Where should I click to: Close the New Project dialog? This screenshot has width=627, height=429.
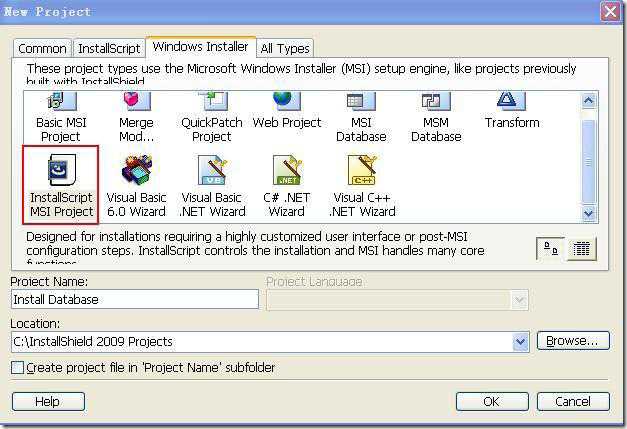610,12
